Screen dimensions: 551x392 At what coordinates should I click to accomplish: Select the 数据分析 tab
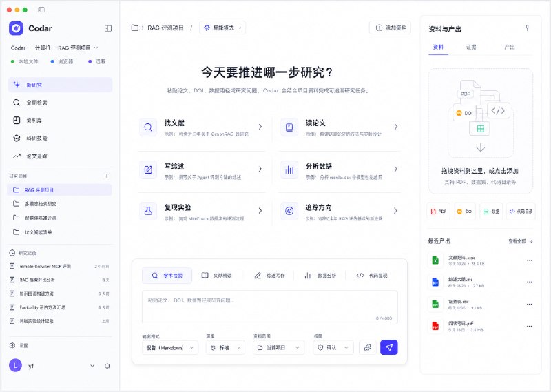tap(320, 276)
